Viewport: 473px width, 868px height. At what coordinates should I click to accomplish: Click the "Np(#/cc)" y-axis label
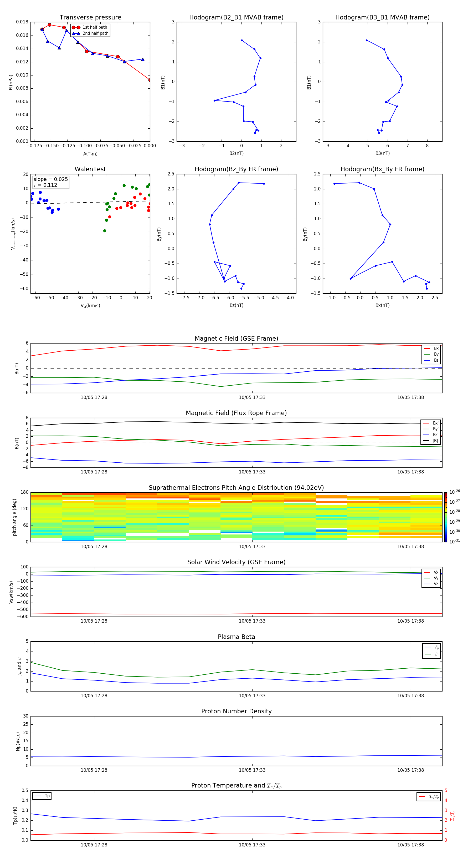18,741
